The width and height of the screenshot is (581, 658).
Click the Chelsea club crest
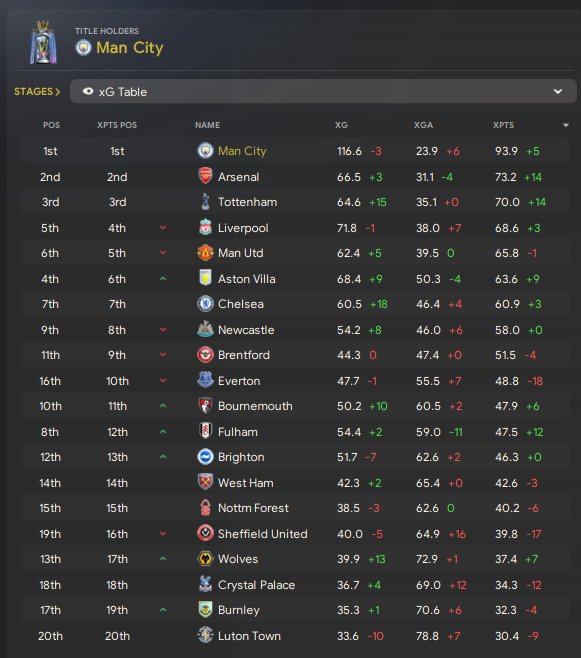(x=205, y=304)
